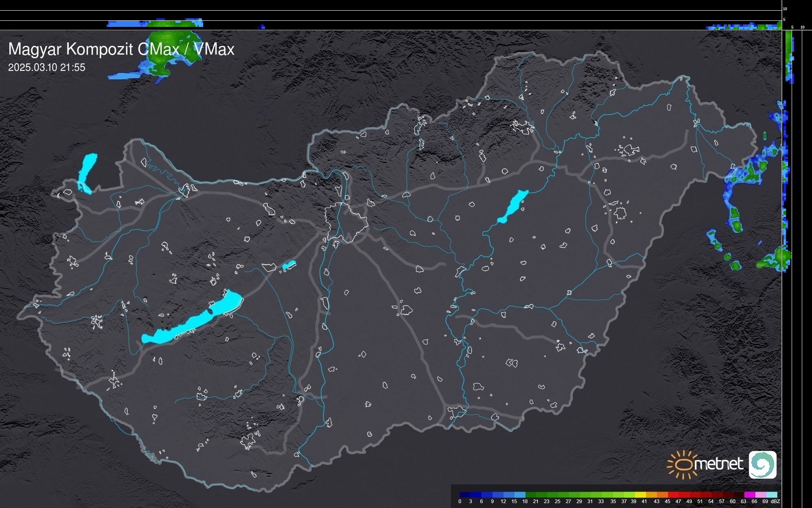The image size is (812, 508).
Task: Click the dark navy 0 dBZ swatch
Action: pyautogui.click(x=465, y=495)
